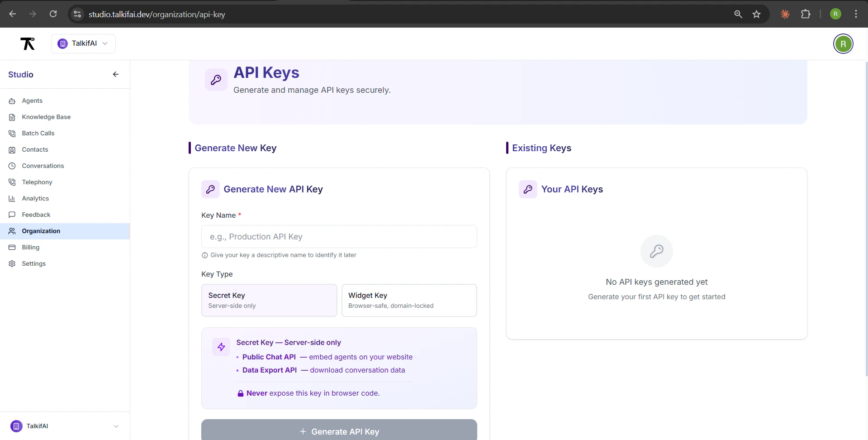
Task: Open the Analytics charts section
Action: [35, 198]
